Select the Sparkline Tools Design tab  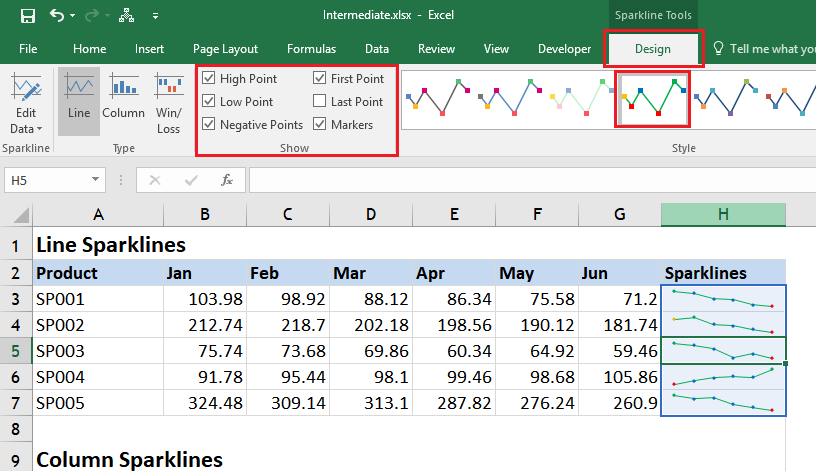point(653,49)
